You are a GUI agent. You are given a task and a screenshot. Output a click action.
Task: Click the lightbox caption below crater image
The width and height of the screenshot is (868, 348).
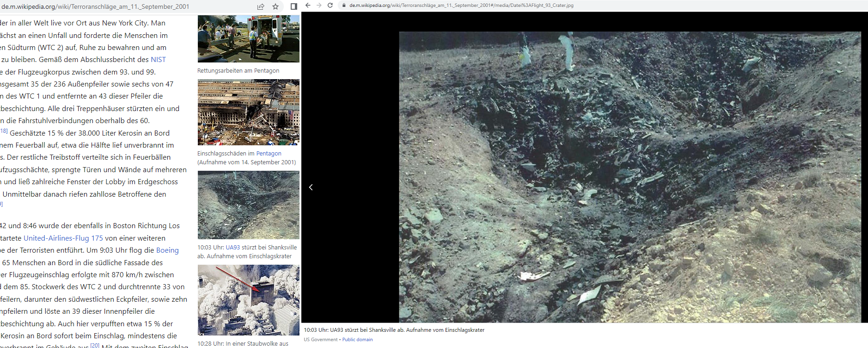click(x=394, y=330)
